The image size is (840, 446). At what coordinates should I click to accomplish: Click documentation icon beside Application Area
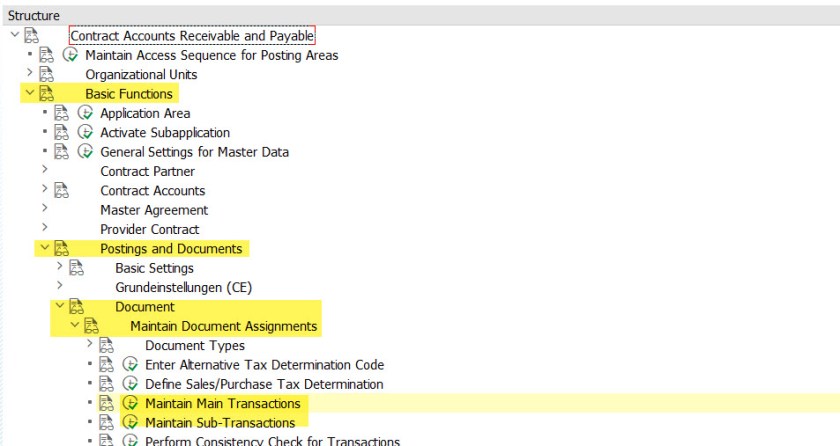62,113
